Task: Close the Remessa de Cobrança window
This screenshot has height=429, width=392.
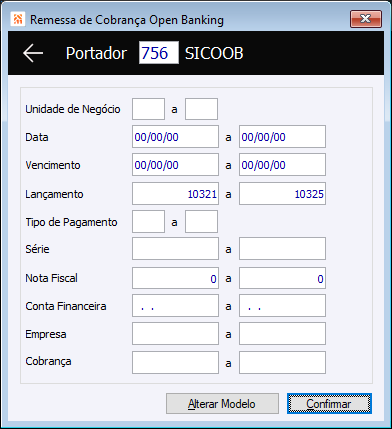Action: click(x=366, y=19)
